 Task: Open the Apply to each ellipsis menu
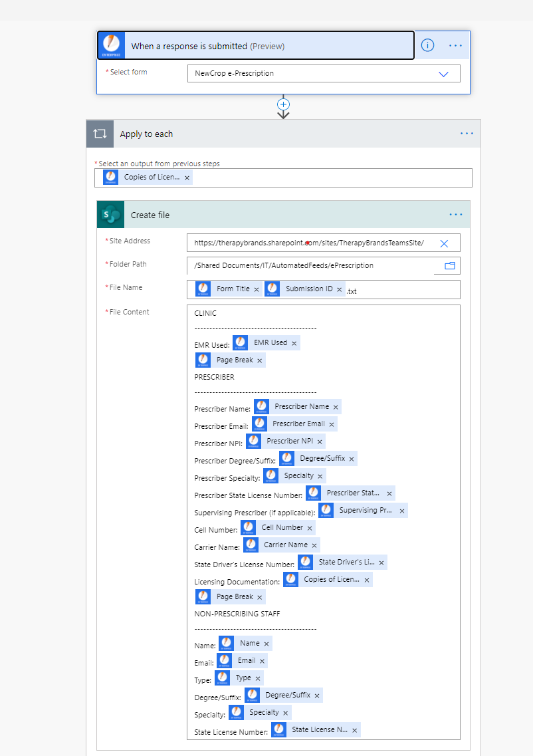pos(467,134)
